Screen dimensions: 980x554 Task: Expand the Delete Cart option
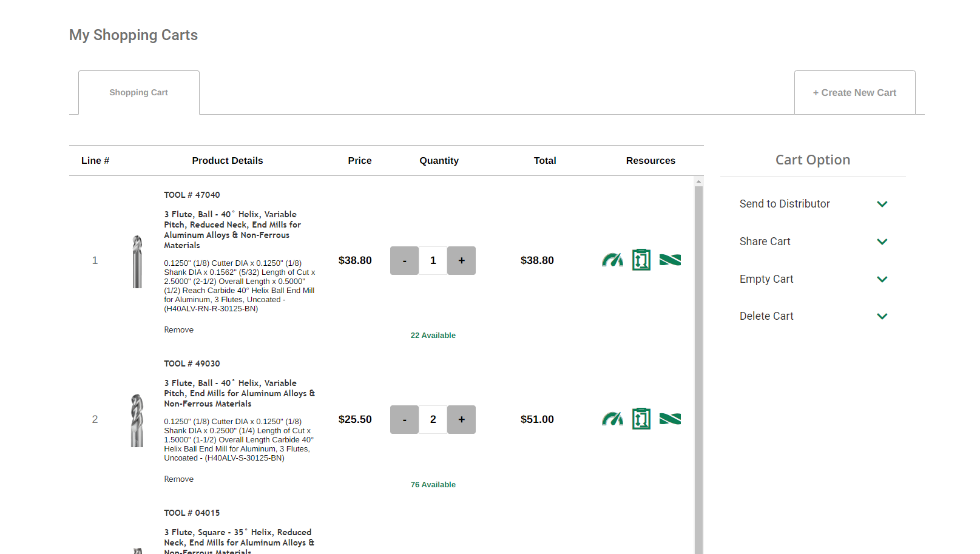pyautogui.click(x=882, y=316)
